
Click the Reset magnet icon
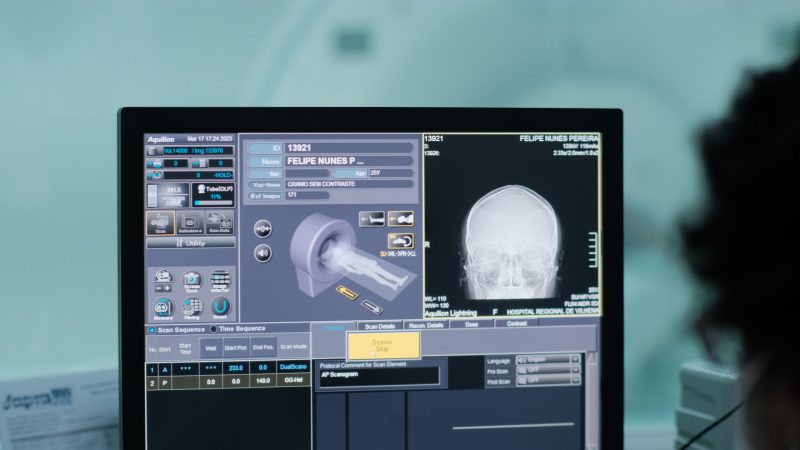point(220,308)
